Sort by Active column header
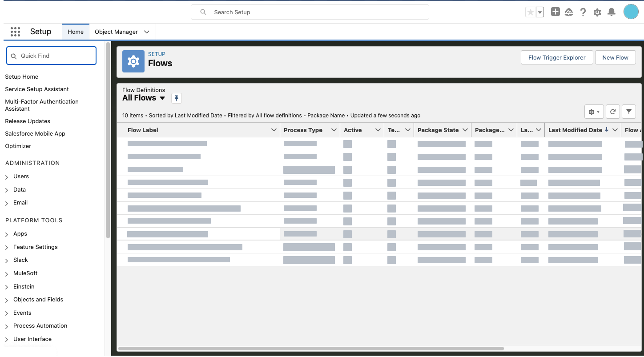Screen dimensions: 644x357 [x=353, y=130]
